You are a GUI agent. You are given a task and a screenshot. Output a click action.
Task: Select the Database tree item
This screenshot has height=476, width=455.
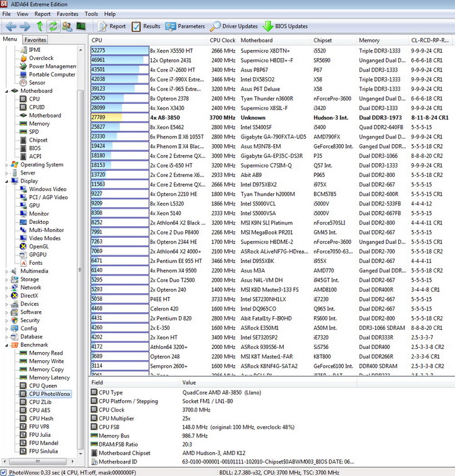coord(31,337)
